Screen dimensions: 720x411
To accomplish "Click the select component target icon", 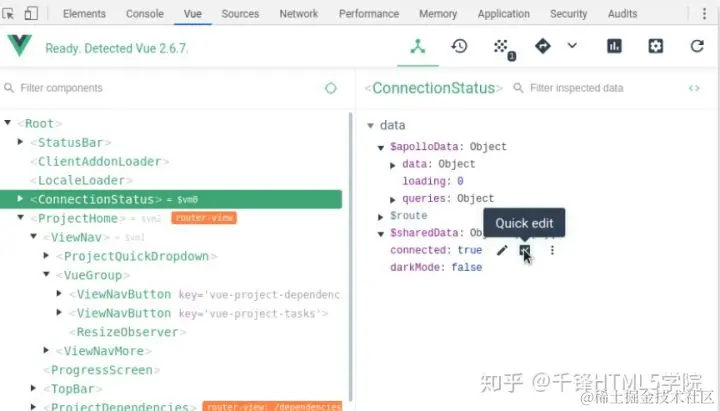I will pyautogui.click(x=331, y=88).
